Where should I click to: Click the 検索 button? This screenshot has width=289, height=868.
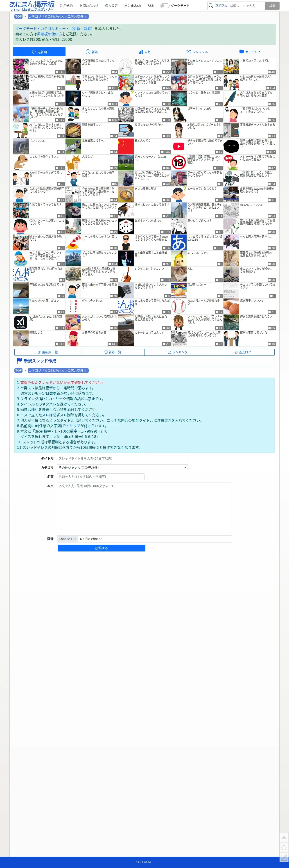coord(272,6)
